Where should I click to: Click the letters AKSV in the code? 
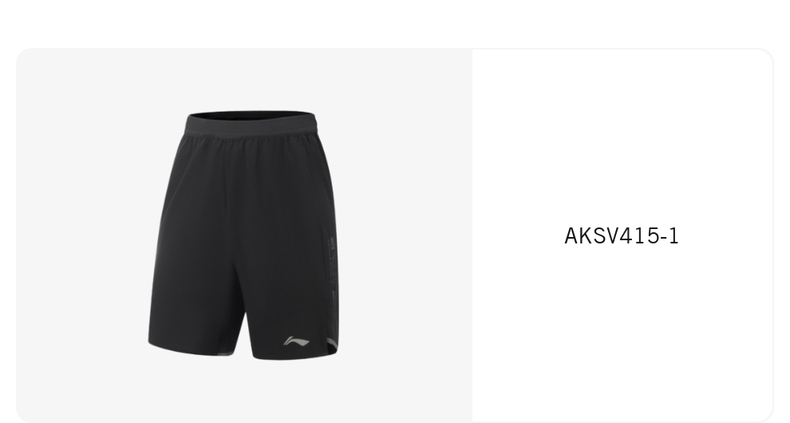pos(591,236)
